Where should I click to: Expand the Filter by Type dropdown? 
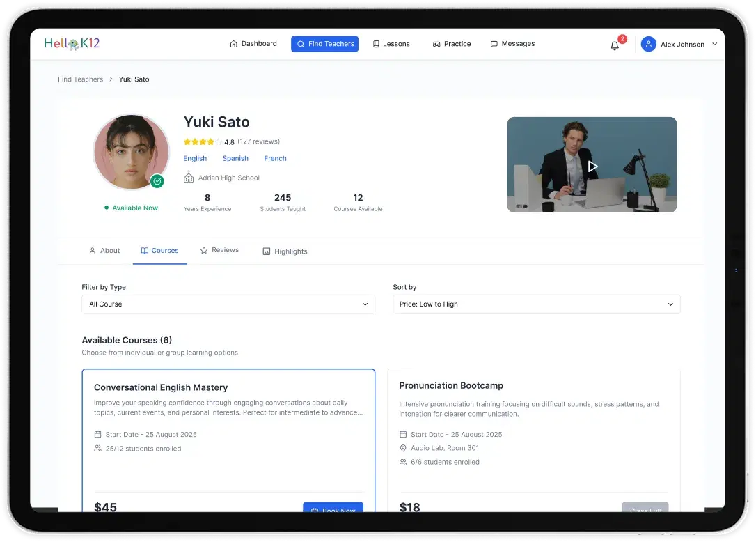[x=228, y=304]
